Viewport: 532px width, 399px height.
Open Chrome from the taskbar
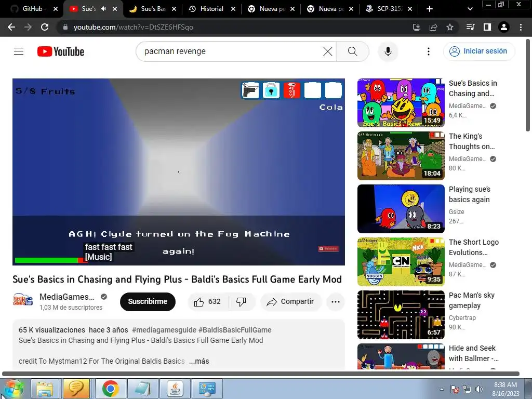(x=110, y=389)
